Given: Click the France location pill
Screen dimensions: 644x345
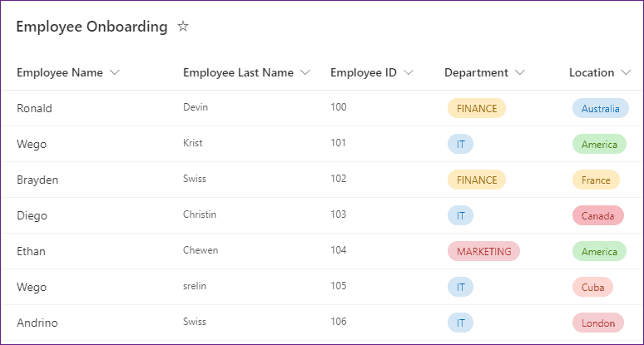Looking at the screenshot, I should 596,180.
